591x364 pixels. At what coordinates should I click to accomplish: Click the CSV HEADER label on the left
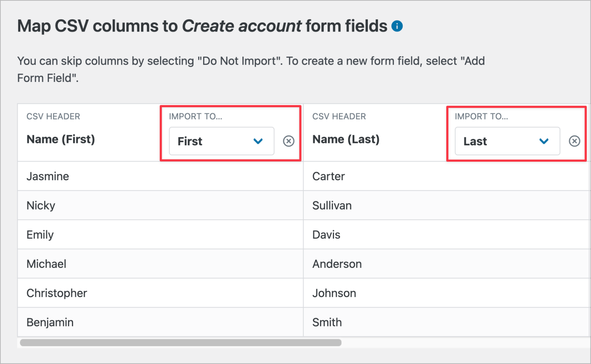[53, 116]
